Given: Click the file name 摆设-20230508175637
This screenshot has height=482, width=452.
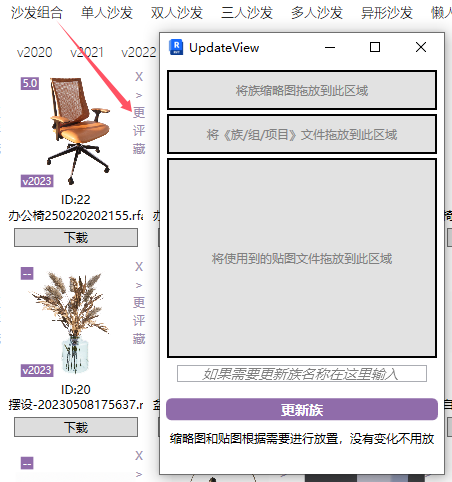Looking at the screenshot, I should tap(76, 405).
